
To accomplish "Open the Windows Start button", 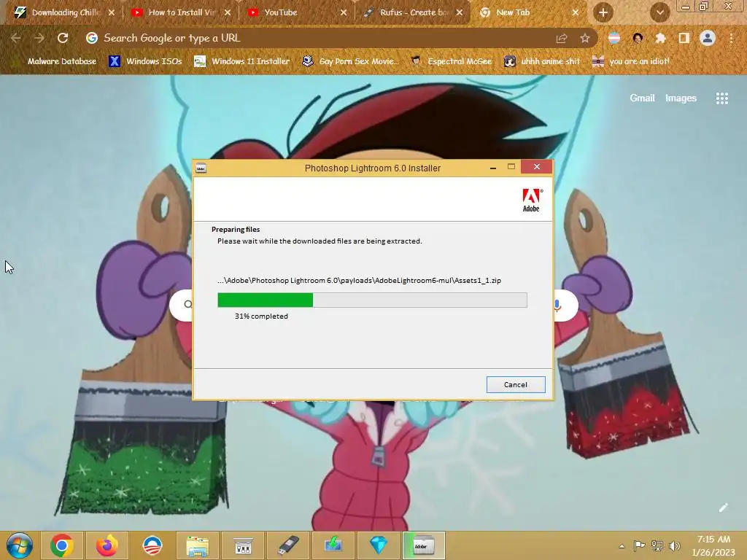I will [x=20, y=545].
